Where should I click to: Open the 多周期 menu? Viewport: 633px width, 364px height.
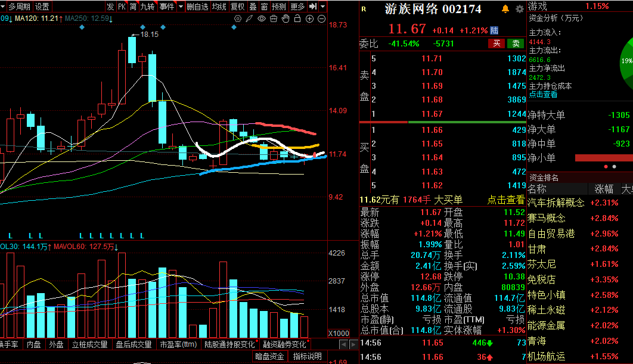coord(19,7)
